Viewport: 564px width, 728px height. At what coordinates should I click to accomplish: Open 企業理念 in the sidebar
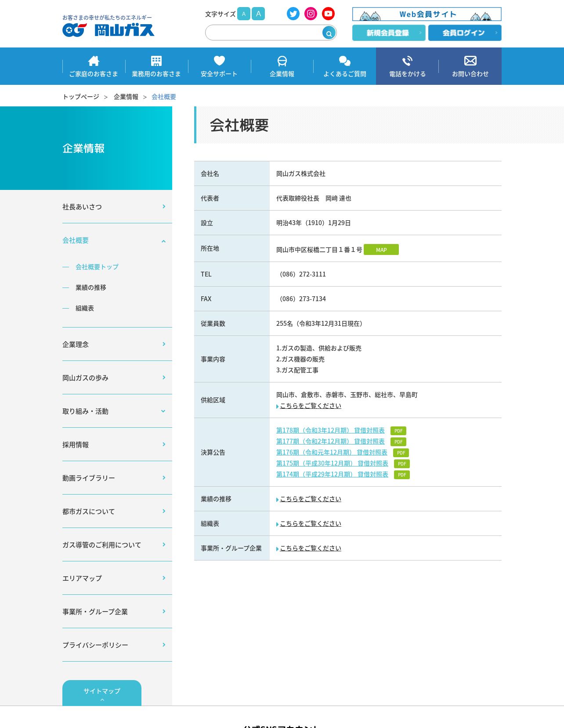pyautogui.click(x=117, y=344)
